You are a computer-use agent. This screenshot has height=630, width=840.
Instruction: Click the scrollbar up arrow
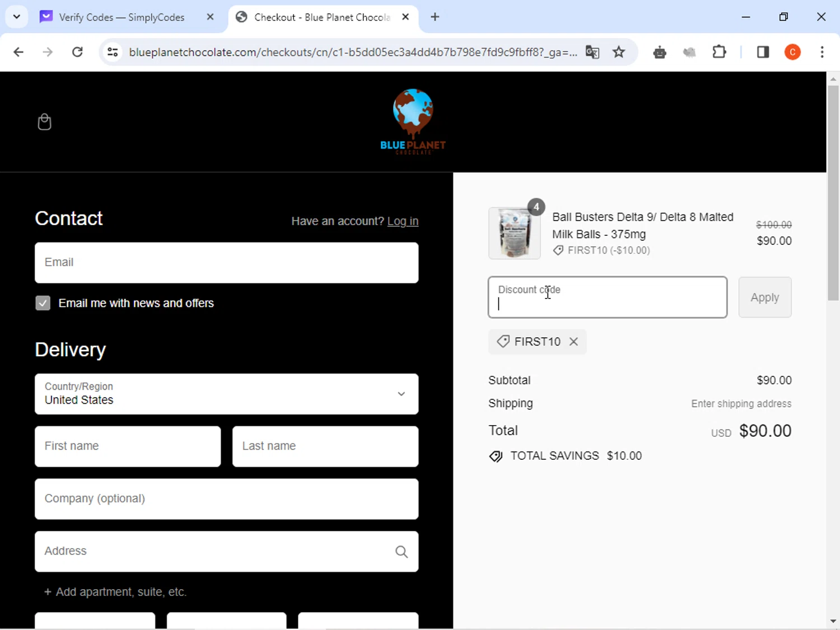833,78
